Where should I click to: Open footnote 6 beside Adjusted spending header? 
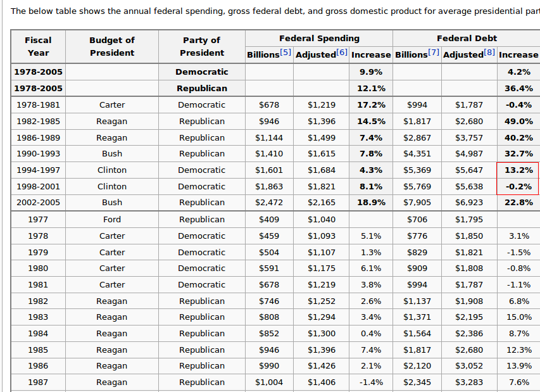[342, 53]
